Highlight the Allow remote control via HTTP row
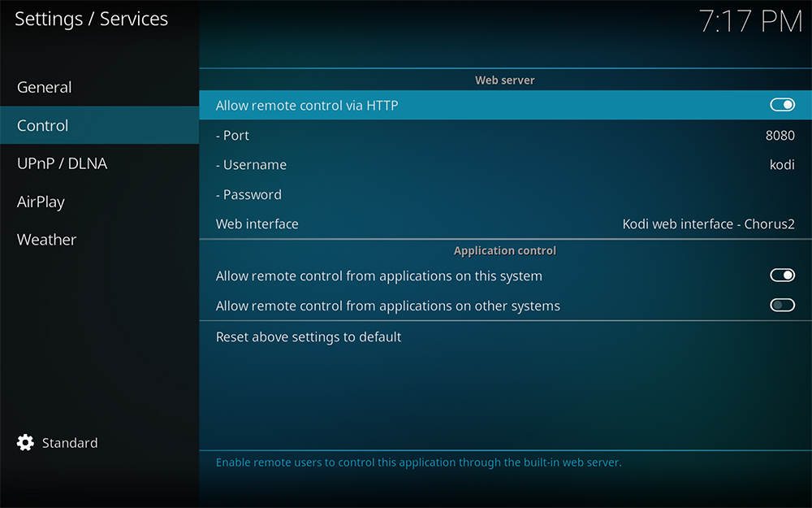The width and height of the screenshot is (812, 508). 406,105
